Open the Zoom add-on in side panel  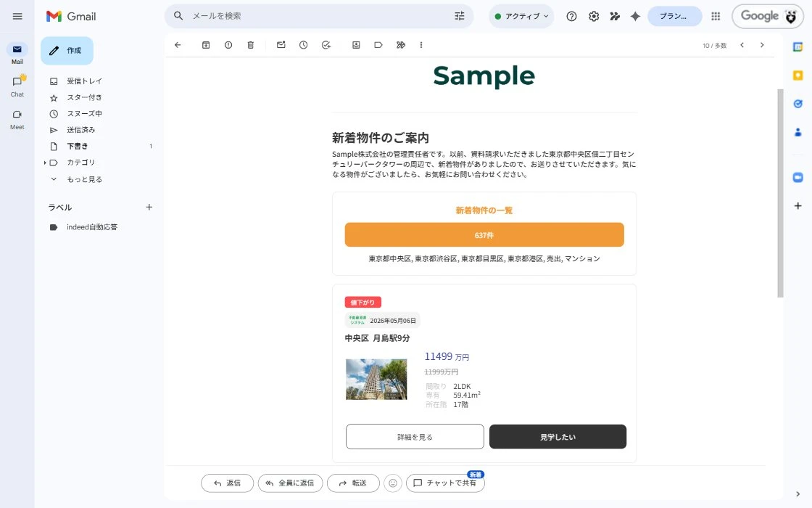pos(798,177)
